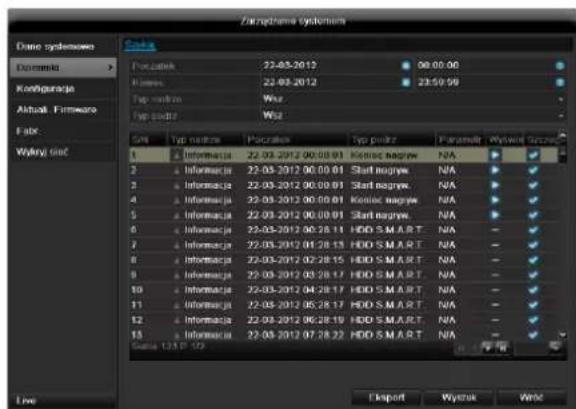576x409 pixels.
Task: Select Dziennik in the left menu
Action: pos(63,68)
